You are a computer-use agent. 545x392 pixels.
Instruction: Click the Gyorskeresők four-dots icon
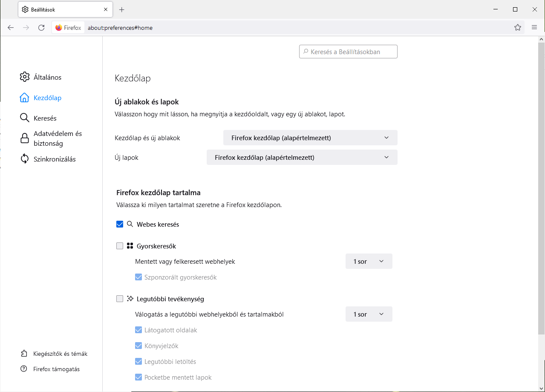(x=130, y=246)
